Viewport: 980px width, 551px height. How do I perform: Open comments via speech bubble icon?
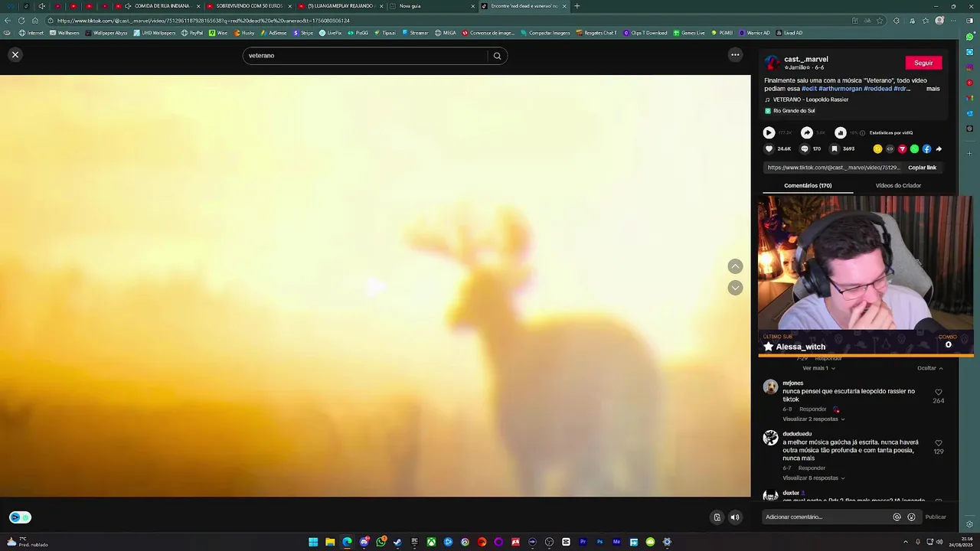[804, 149]
